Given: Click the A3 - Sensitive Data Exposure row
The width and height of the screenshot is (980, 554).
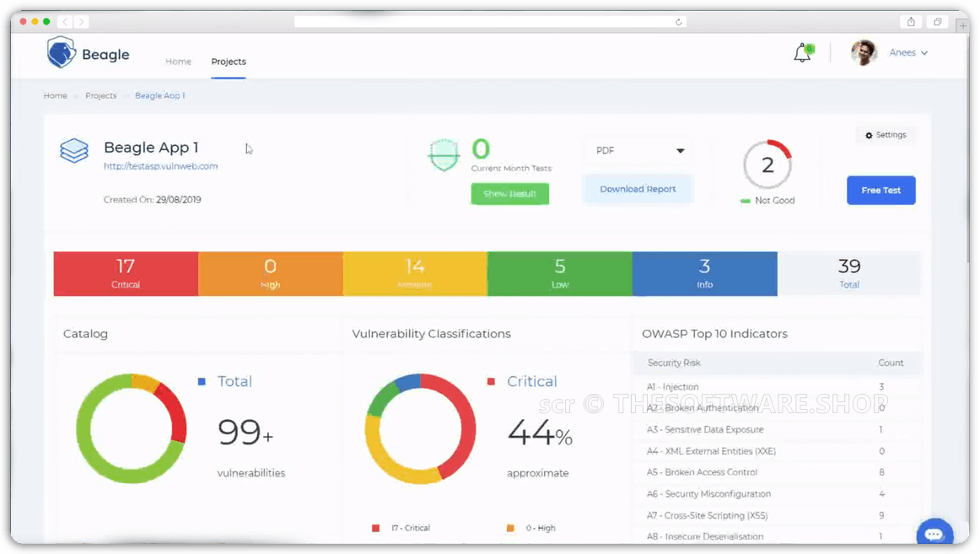Looking at the screenshot, I should pos(777,430).
